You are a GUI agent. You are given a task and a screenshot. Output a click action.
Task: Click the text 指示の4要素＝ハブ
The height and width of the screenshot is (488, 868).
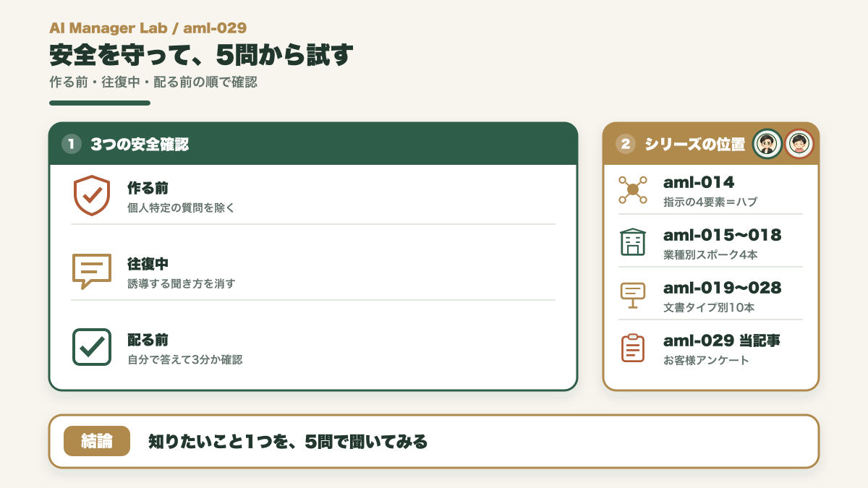pos(710,202)
